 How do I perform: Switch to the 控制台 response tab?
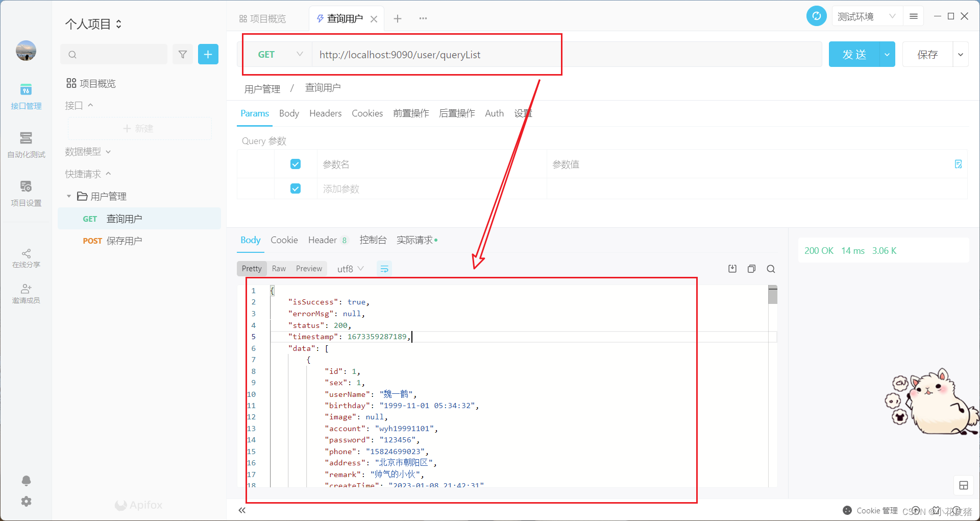(x=373, y=240)
